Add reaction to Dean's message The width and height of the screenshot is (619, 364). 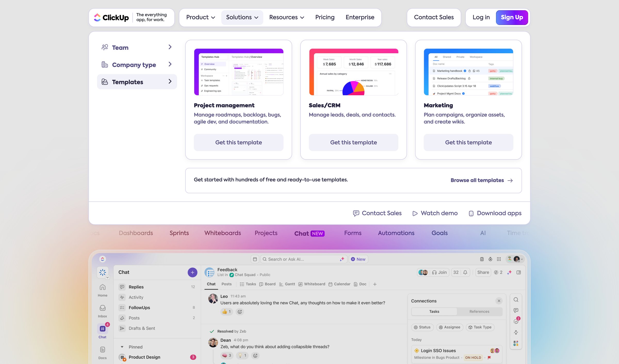[255, 355]
